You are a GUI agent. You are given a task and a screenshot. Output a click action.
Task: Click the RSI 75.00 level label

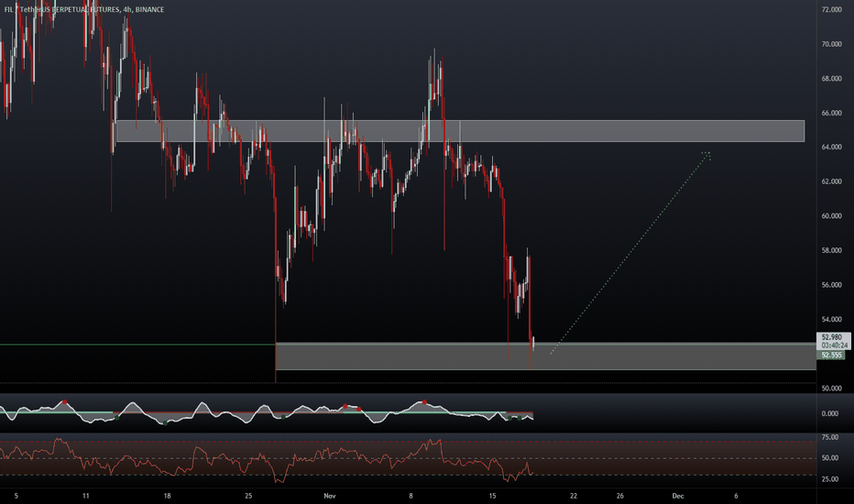(830, 437)
